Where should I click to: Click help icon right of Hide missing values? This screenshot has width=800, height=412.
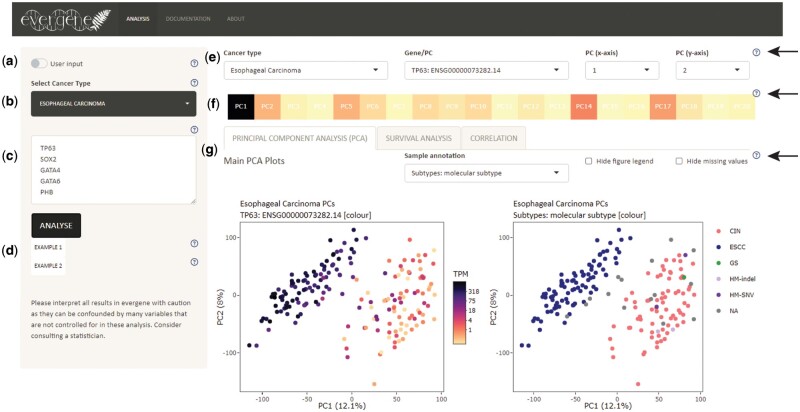[755, 156]
